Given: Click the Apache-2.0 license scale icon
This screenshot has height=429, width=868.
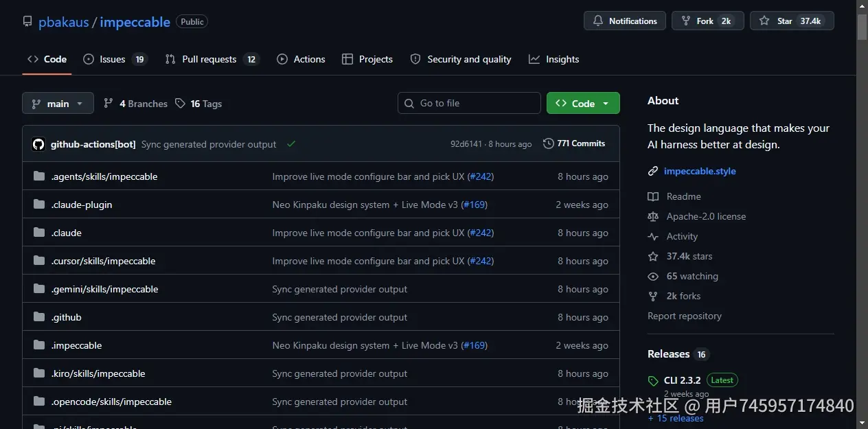Looking at the screenshot, I should (x=653, y=216).
